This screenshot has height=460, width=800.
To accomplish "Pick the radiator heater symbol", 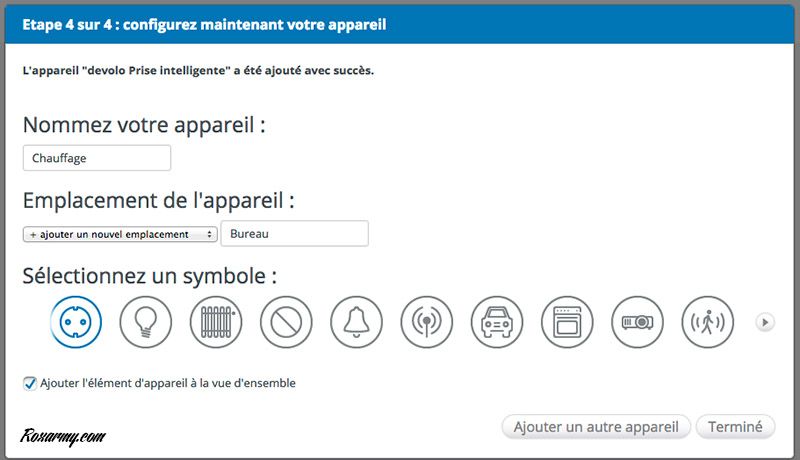I will pyautogui.click(x=216, y=322).
